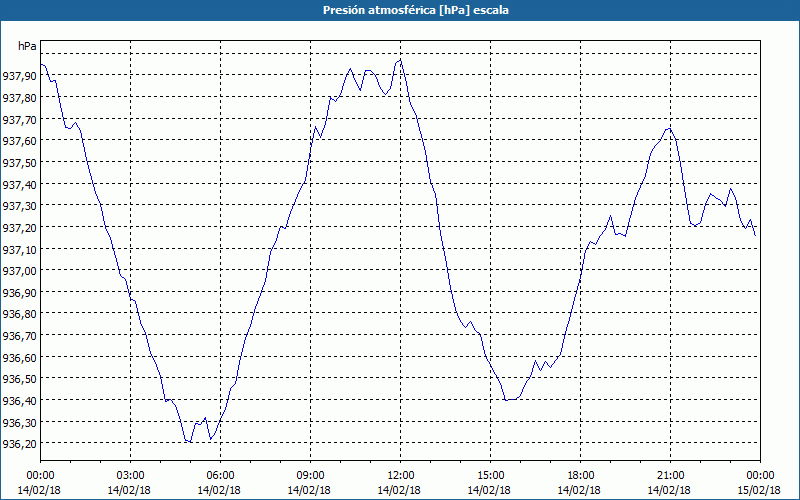Click the 18:00 time label
Viewport: 800px width, 500px height.
581,476
